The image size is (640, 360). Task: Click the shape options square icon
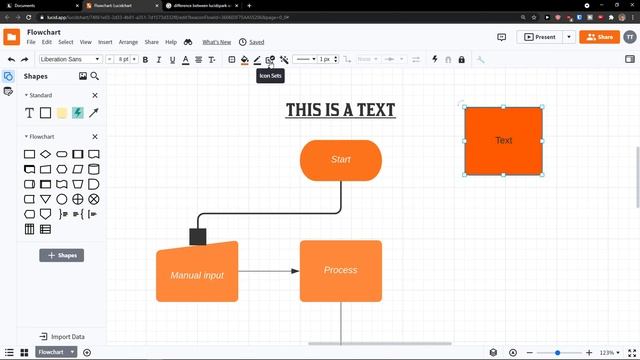coord(231,60)
